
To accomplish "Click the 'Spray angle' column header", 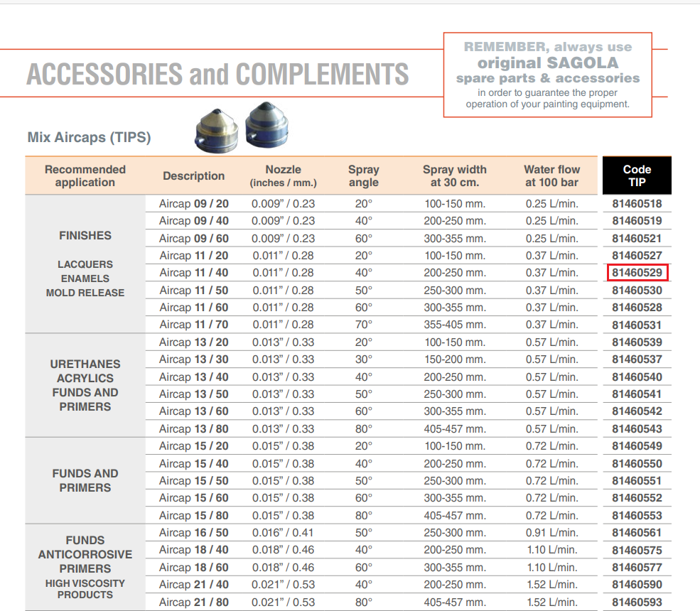I will [x=364, y=176].
